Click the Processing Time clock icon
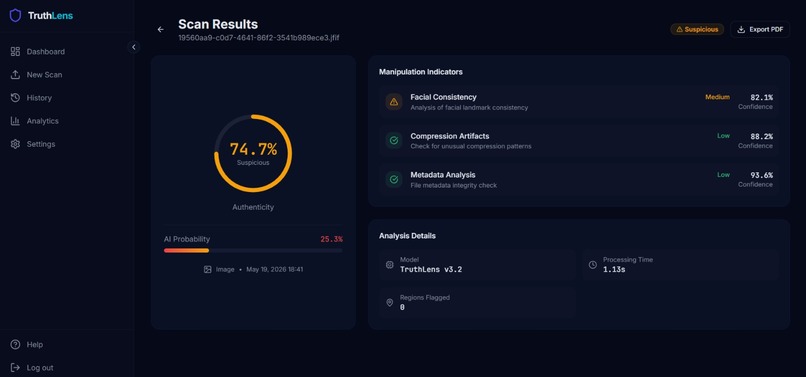The height and width of the screenshot is (377, 806). click(x=593, y=265)
